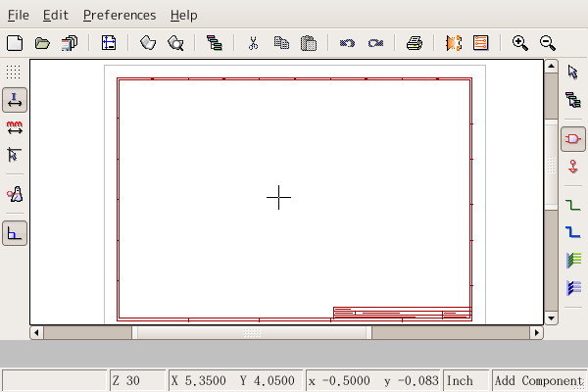Toggle orthogonal wire orientation button

click(15, 233)
